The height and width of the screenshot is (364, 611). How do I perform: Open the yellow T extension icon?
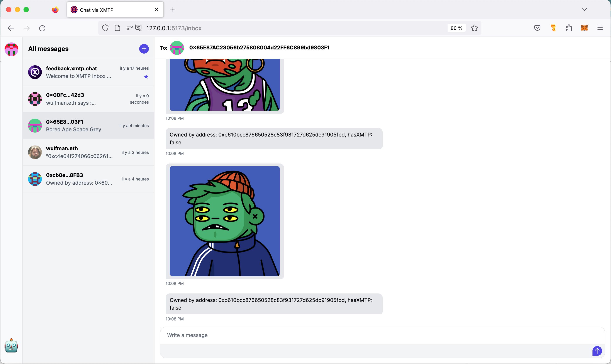(553, 28)
